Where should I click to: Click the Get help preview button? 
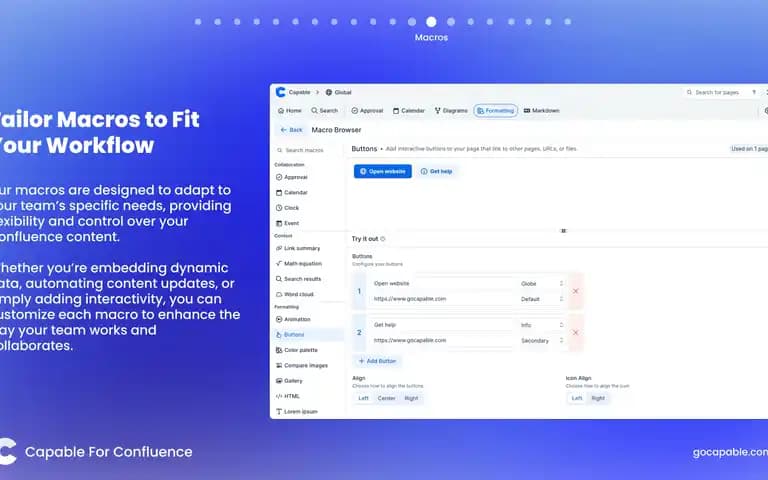[x=436, y=171]
